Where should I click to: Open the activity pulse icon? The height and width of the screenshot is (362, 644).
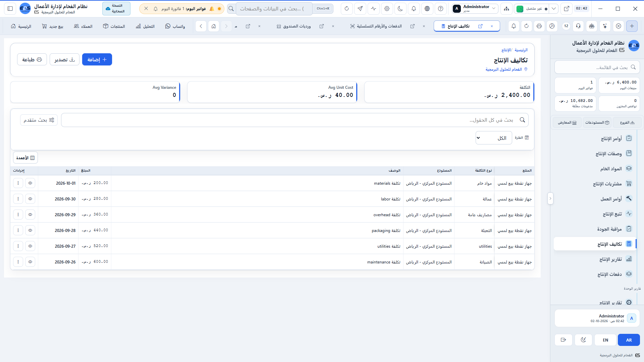[x=373, y=9]
